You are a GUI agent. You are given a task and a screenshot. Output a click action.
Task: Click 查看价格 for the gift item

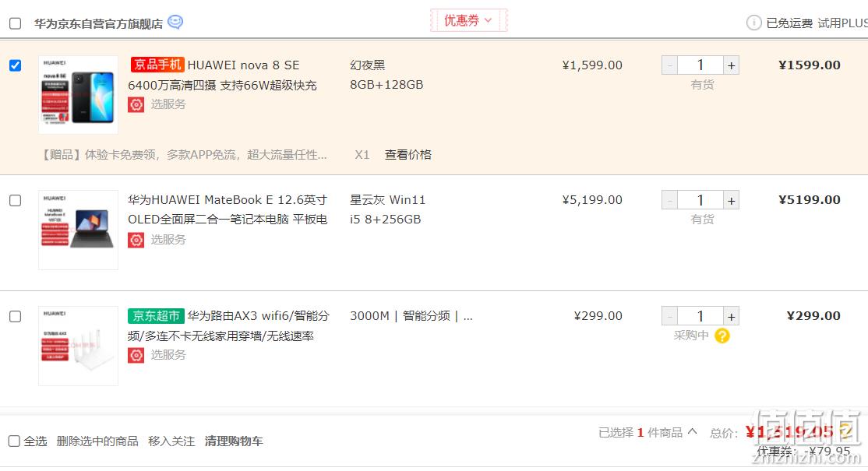(408, 155)
